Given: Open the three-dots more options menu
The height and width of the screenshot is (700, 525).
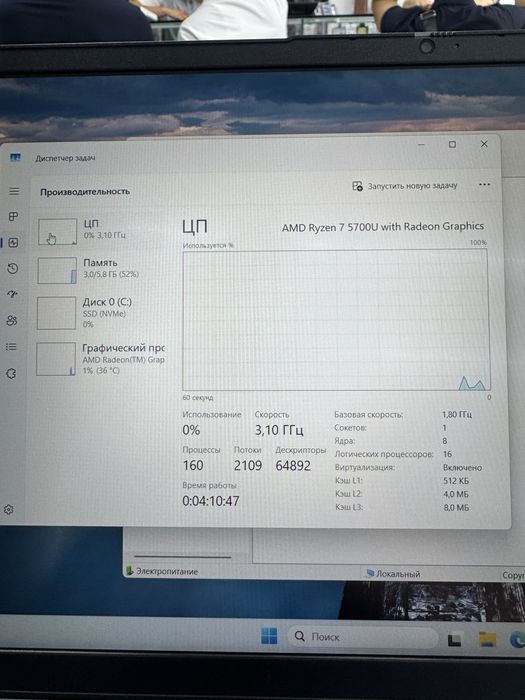Looking at the screenshot, I should point(484,184).
